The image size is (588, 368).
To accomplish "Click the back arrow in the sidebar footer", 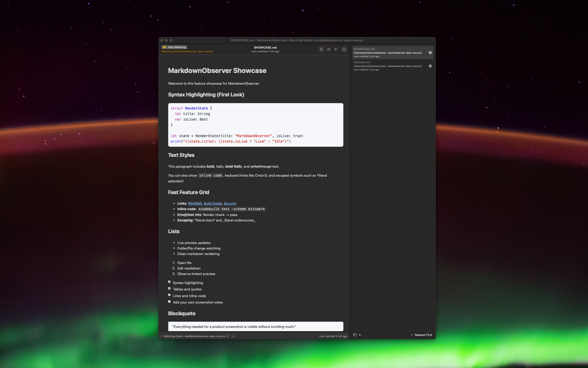I will pyautogui.click(x=361, y=335).
